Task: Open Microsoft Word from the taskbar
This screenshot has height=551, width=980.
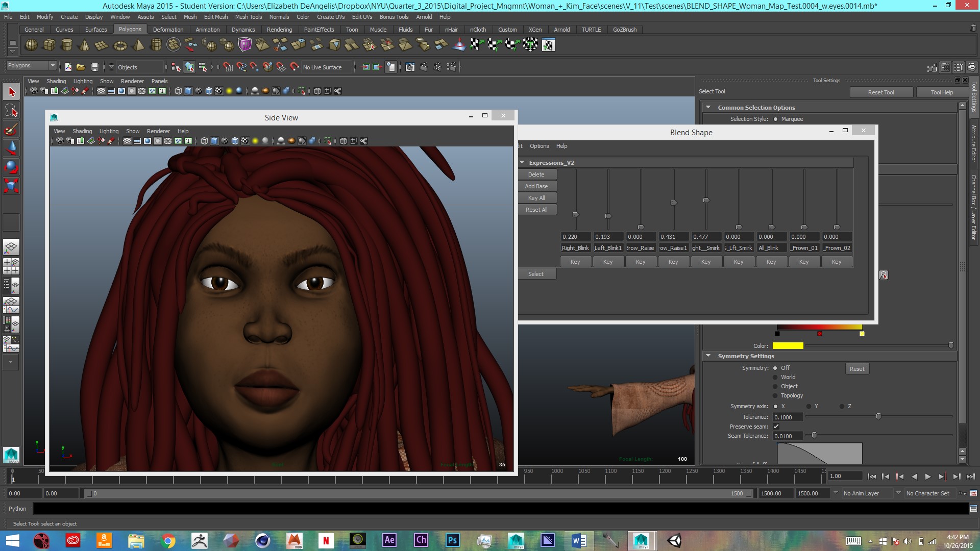Action: (579, 540)
